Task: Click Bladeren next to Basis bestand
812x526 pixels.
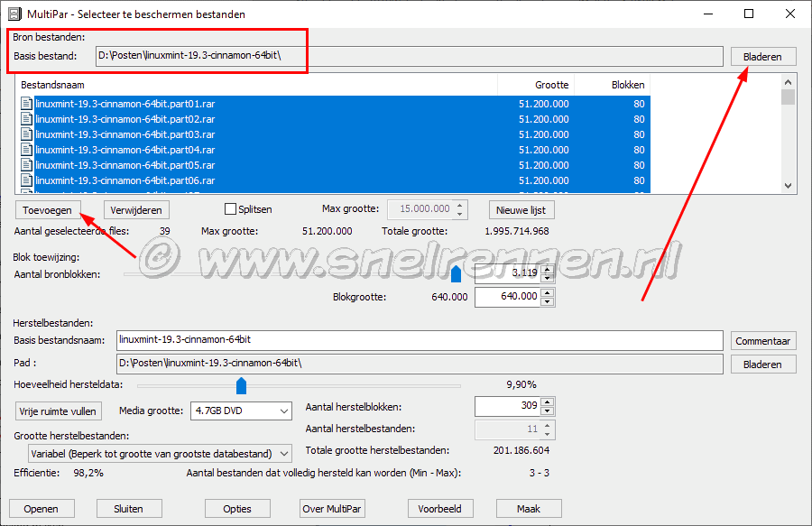Action: (x=763, y=57)
